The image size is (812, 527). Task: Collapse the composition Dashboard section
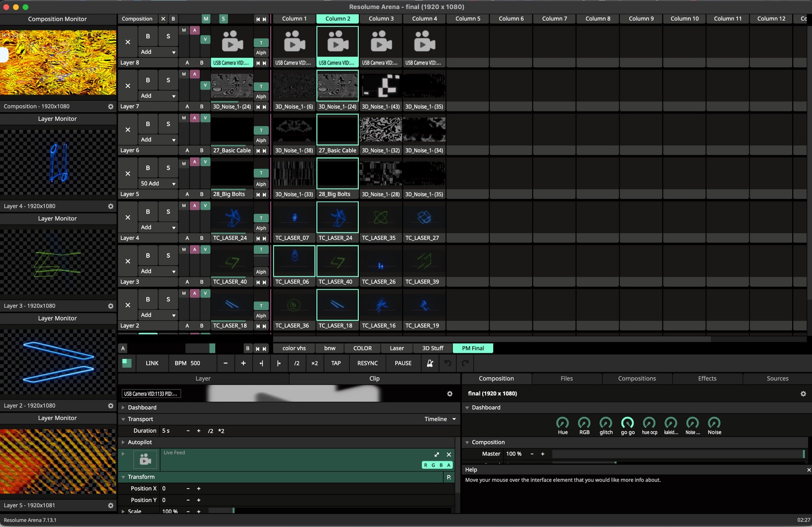point(467,408)
